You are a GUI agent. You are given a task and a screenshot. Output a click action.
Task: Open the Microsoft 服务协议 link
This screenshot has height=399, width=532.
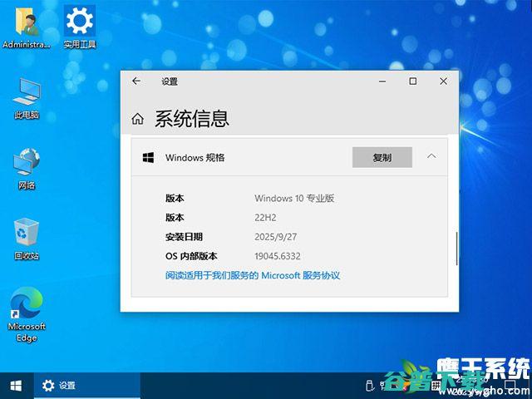pos(253,275)
